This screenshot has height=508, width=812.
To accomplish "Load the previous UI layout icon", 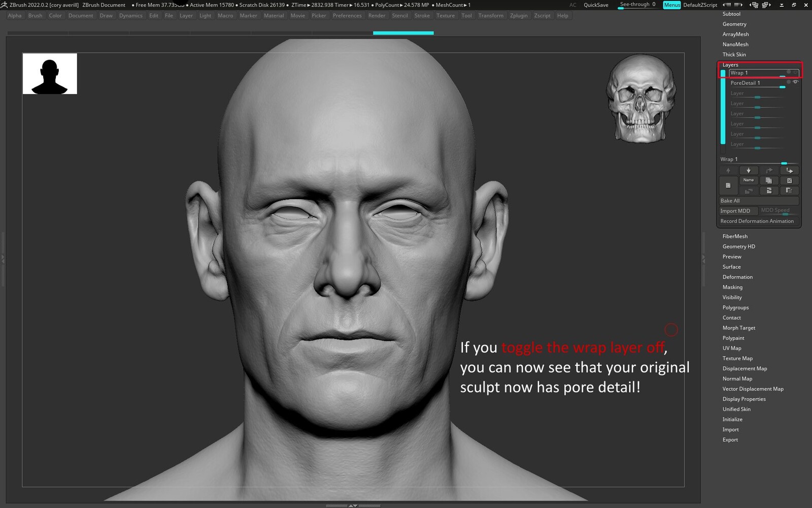I will (754, 5).
